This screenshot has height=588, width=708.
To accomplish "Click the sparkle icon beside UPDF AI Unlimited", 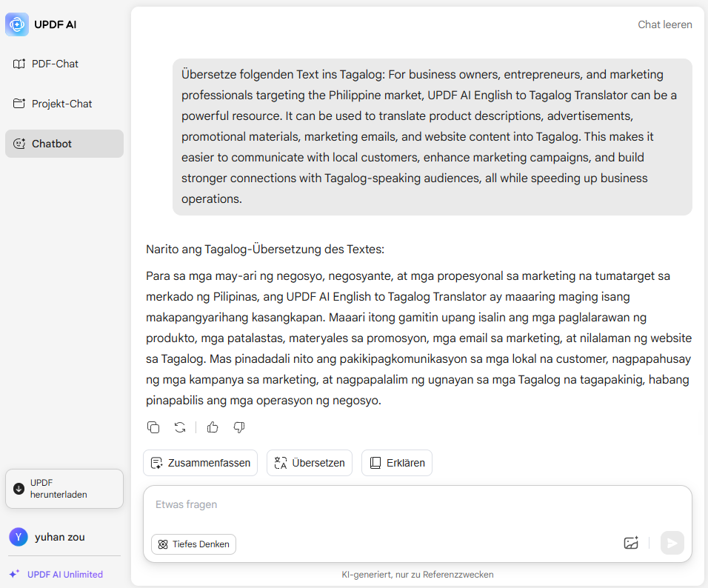I will [x=15, y=574].
